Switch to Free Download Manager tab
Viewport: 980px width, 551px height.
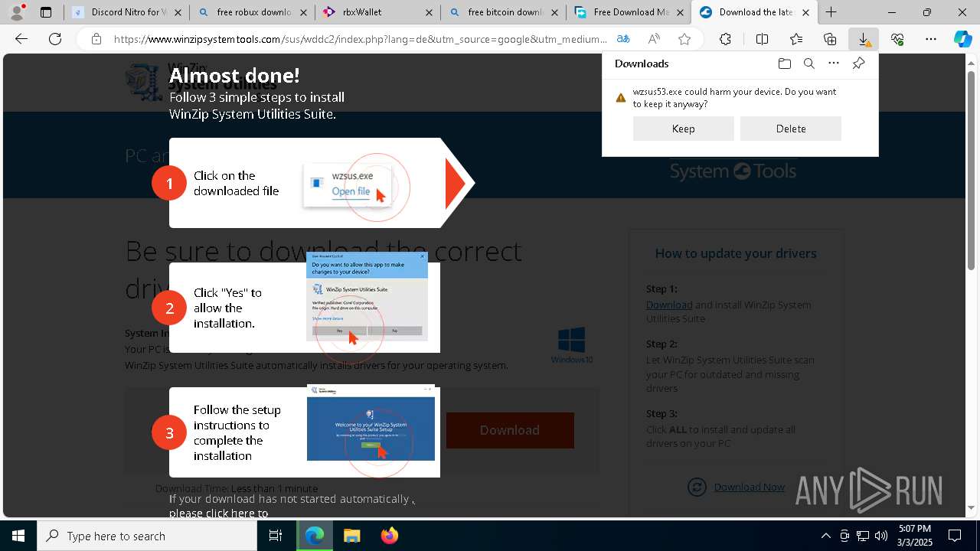point(629,12)
